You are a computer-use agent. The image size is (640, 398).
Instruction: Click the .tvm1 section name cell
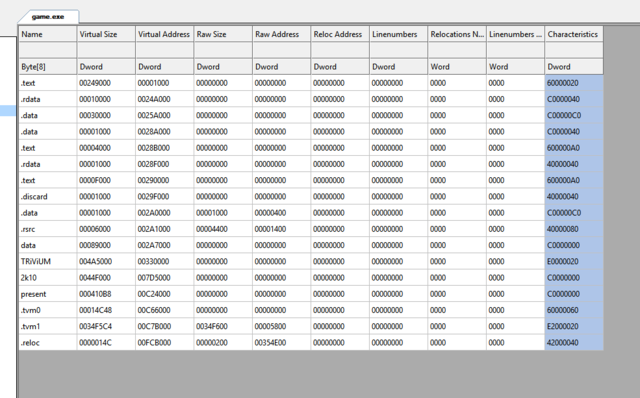tap(48, 326)
